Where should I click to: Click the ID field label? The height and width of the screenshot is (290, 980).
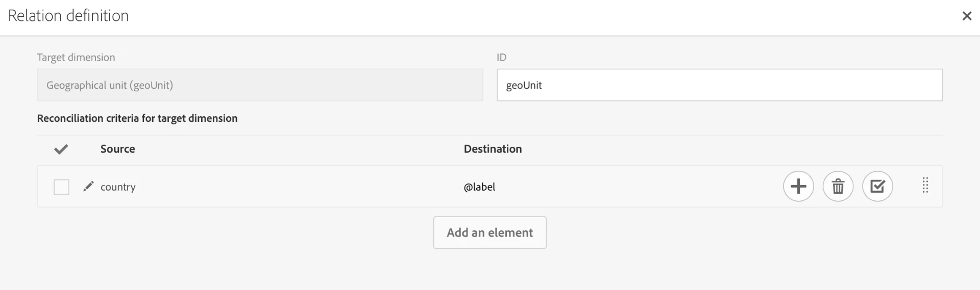501,58
